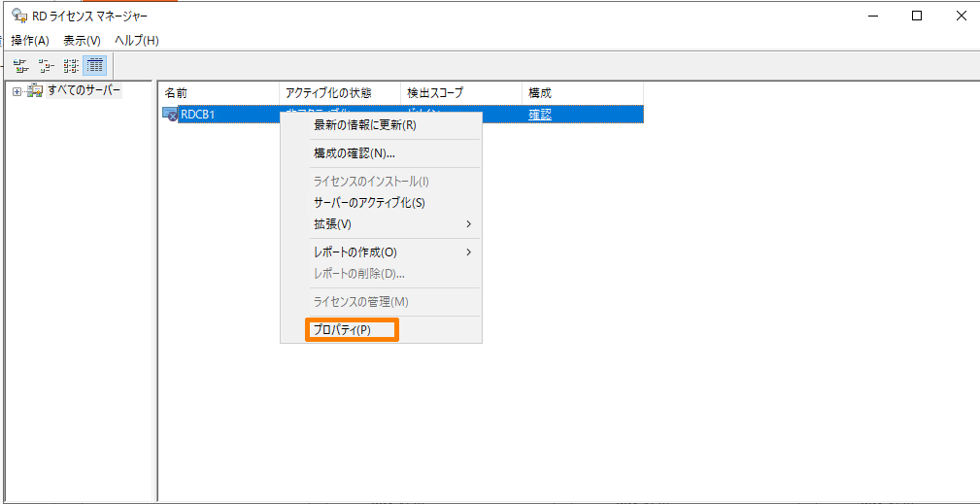980x504 pixels.
Task: Maximize the RD License Manager window
Action: click(916, 17)
